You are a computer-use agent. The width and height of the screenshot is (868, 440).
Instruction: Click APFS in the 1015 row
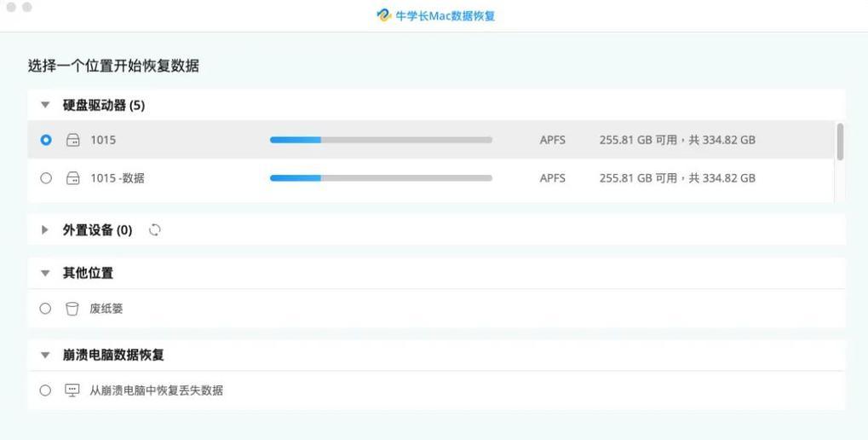click(553, 140)
